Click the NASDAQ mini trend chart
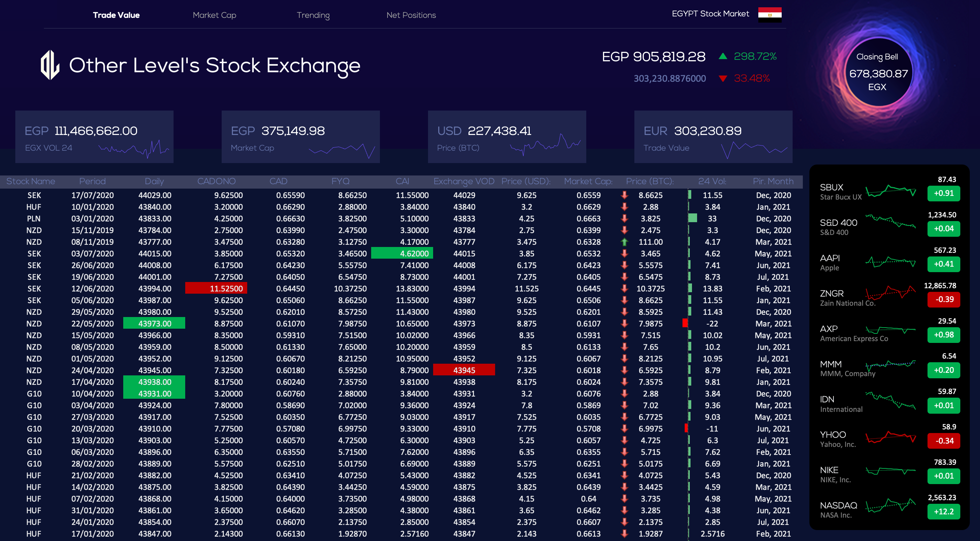 891,506
